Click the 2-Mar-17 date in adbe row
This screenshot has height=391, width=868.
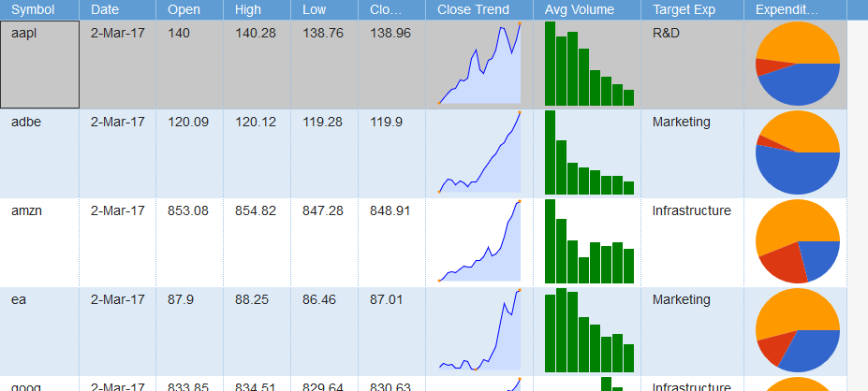coord(117,122)
